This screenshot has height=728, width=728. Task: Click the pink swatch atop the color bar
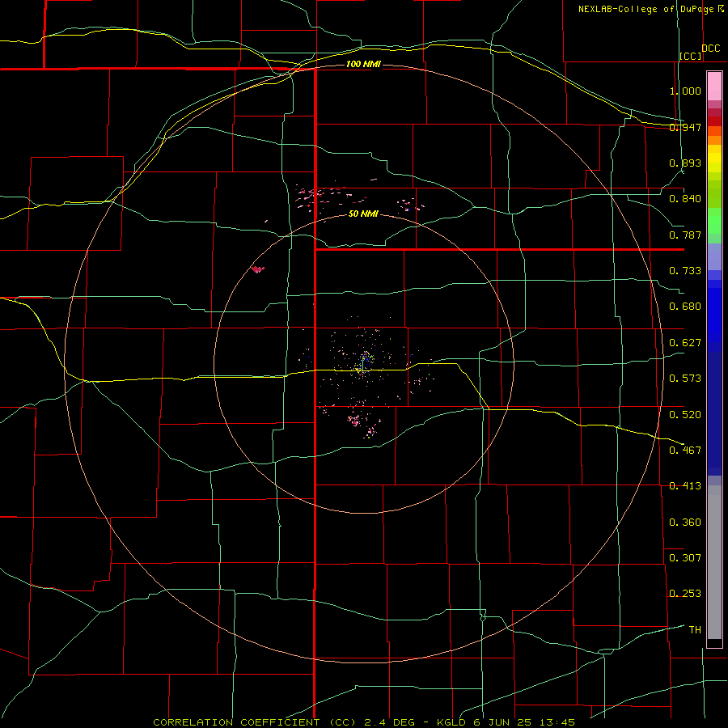click(x=714, y=87)
